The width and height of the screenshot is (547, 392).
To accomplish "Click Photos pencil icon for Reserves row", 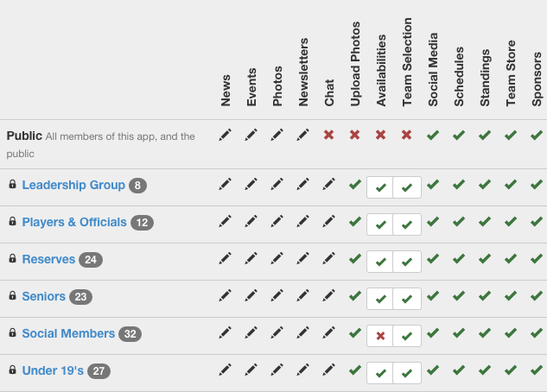I will click(277, 258).
